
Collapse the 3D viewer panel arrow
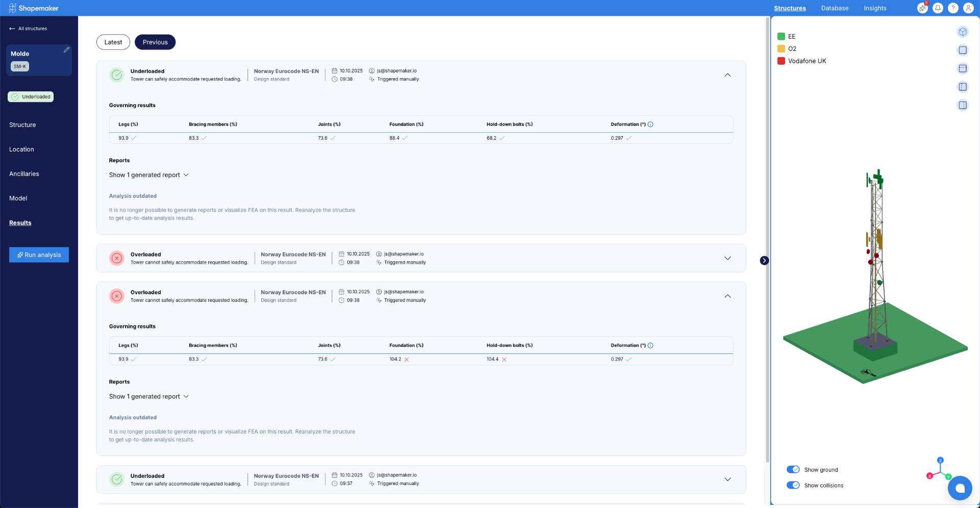pos(764,261)
